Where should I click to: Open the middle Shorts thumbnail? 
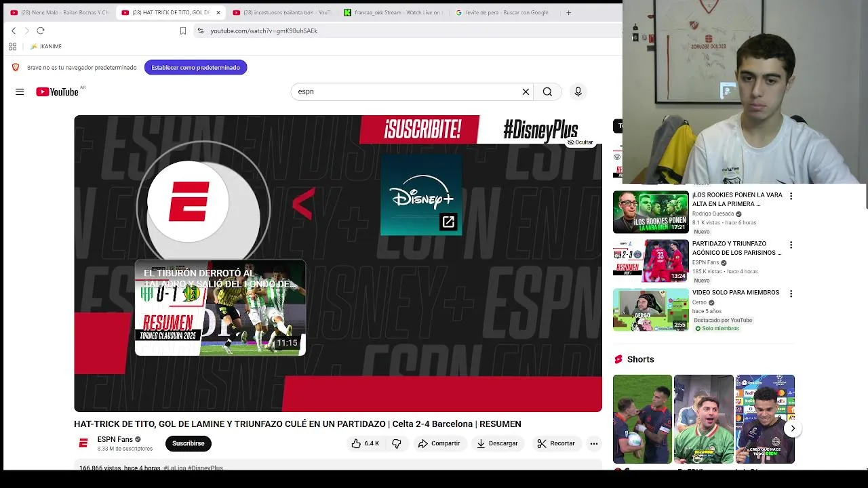pos(703,419)
